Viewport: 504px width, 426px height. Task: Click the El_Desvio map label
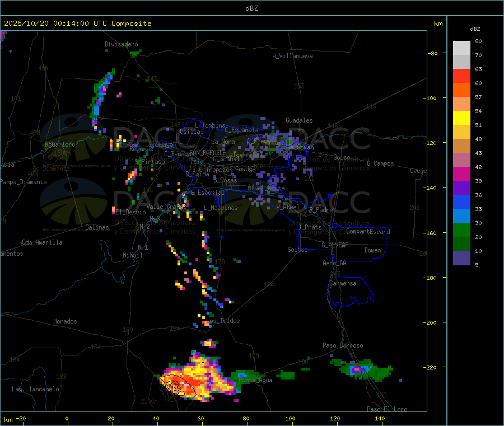click(x=131, y=212)
